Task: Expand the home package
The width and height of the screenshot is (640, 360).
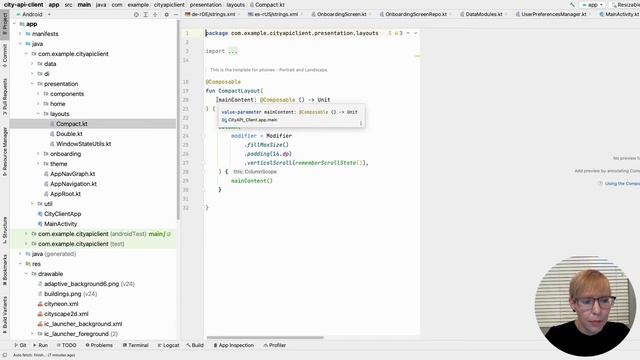Action: click(x=38, y=104)
